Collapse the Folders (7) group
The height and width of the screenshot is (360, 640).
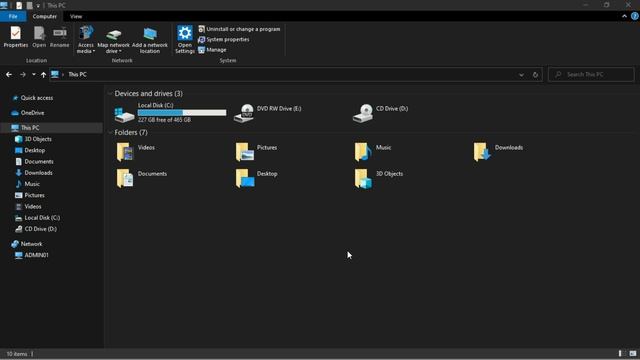(110, 132)
